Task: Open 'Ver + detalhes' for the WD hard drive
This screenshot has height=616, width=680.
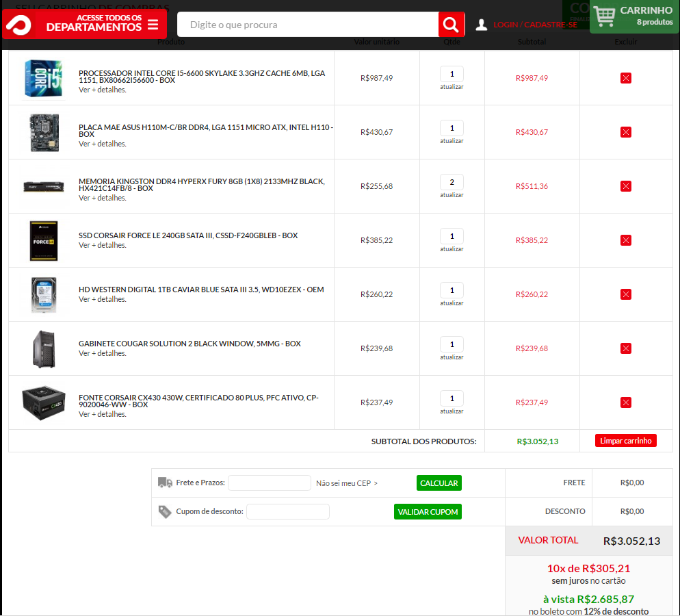Action: click(x=103, y=299)
